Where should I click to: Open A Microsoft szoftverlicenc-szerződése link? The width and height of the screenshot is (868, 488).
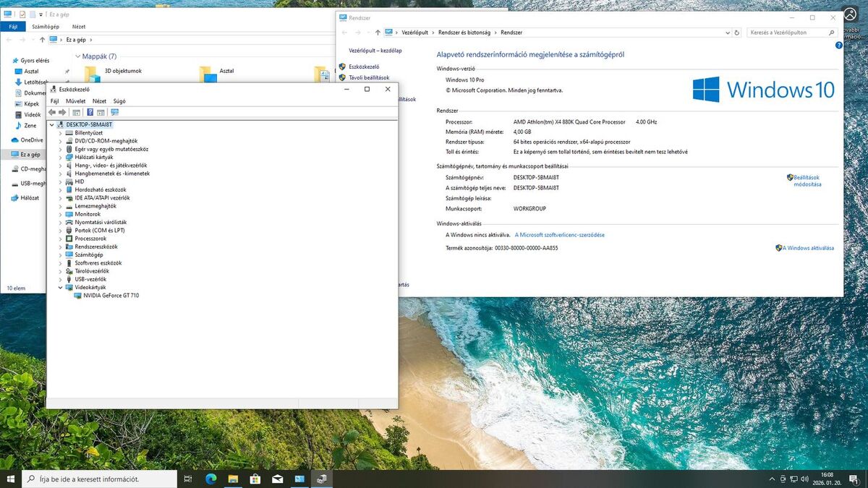560,235
